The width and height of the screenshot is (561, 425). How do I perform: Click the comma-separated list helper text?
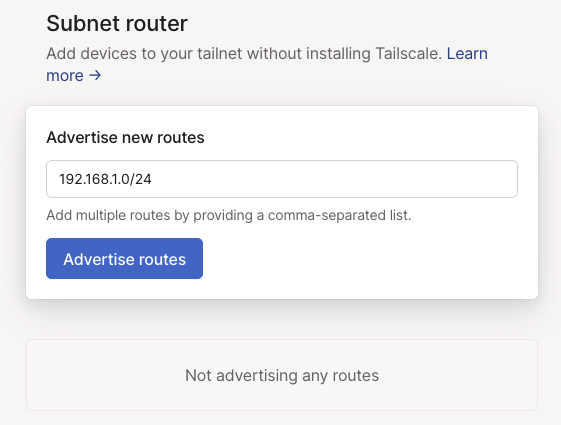point(229,215)
